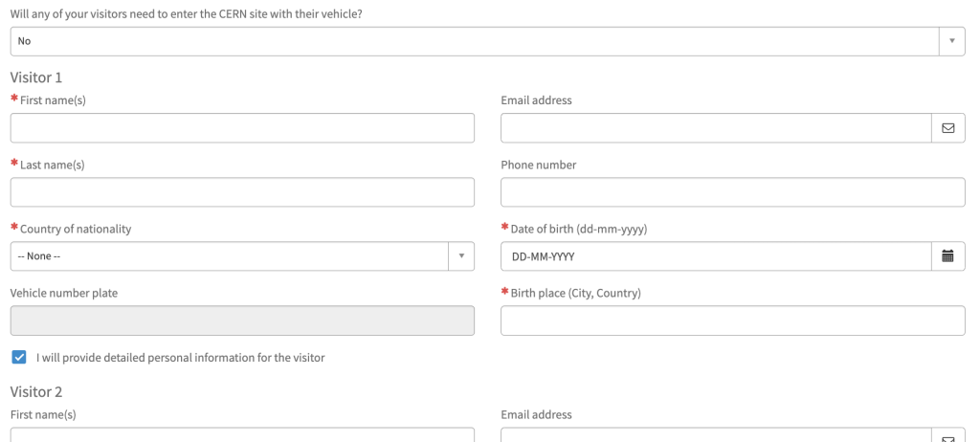Open the Country of nationality dropdown arrow
This screenshot has width=980, height=442.
(x=461, y=256)
